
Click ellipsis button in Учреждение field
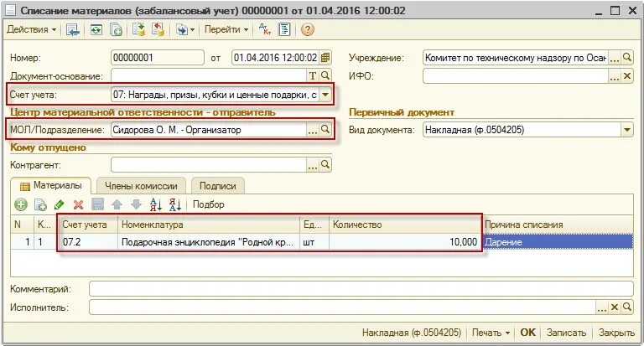615,58
